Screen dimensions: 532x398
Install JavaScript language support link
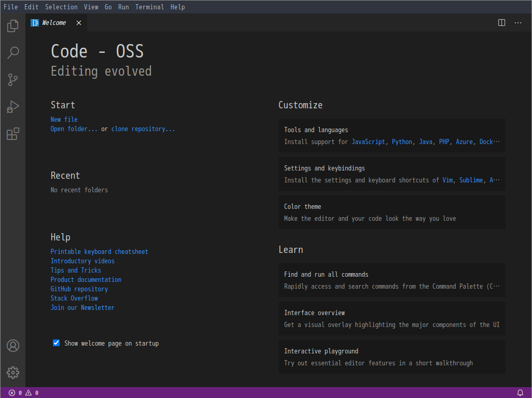click(368, 141)
